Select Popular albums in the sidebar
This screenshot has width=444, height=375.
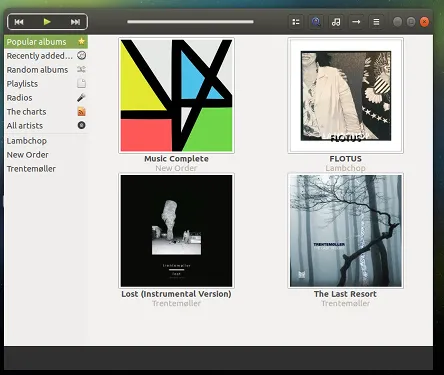click(46, 42)
